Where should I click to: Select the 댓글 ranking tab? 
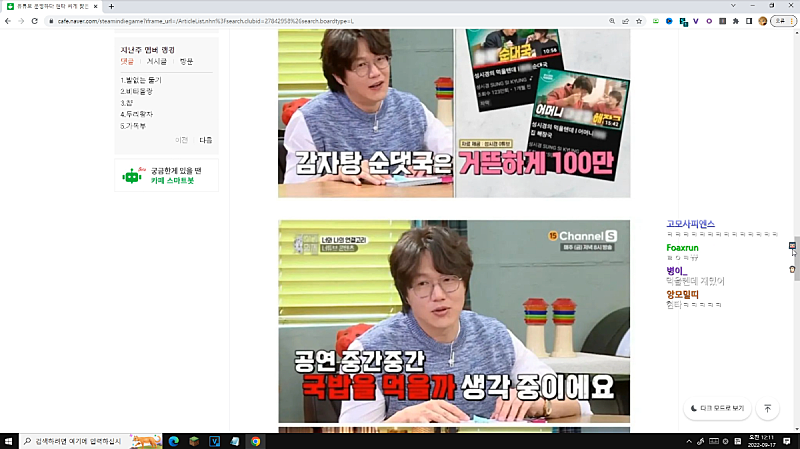tap(127, 61)
